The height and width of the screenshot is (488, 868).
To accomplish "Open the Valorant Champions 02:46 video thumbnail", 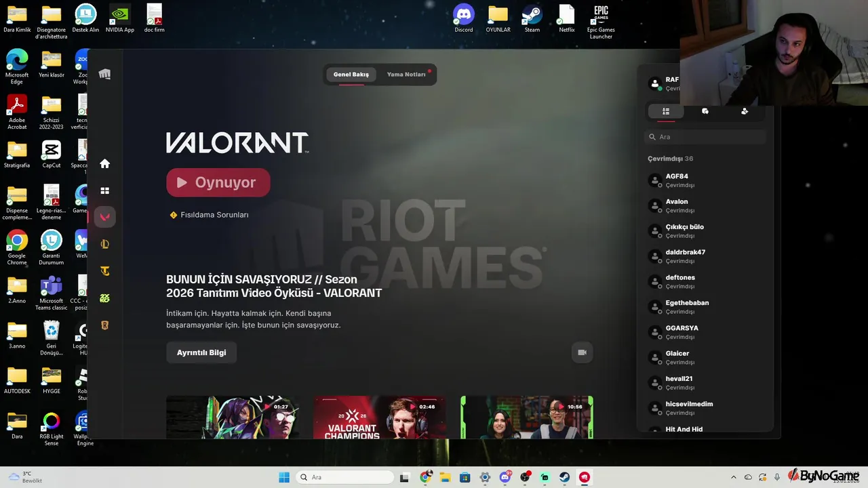I will point(380,418).
